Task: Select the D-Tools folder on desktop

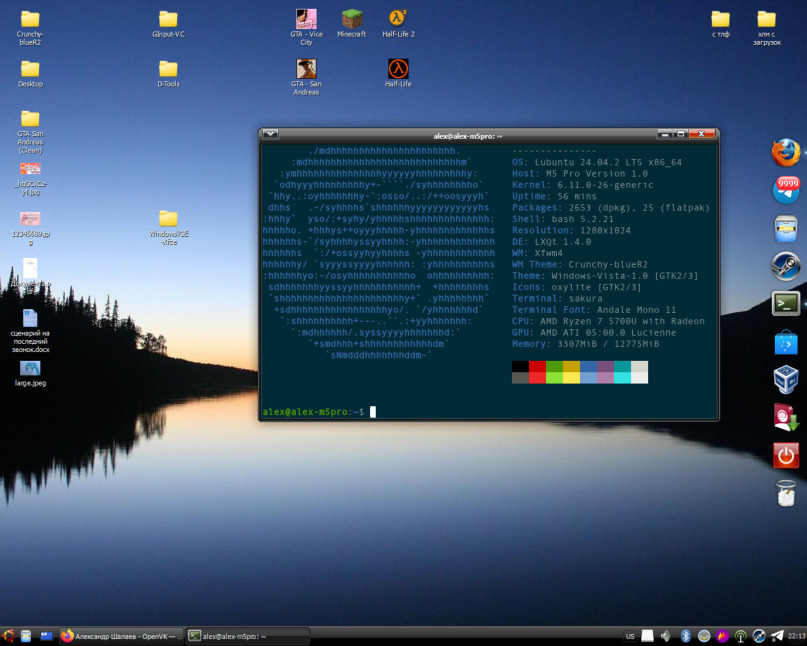Action: pos(168,69)
